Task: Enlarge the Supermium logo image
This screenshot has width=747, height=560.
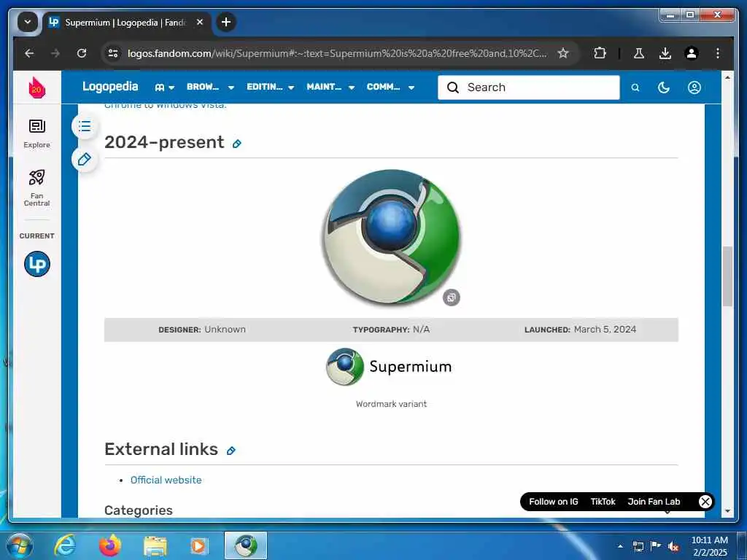Action: click(x=451, y=297)
